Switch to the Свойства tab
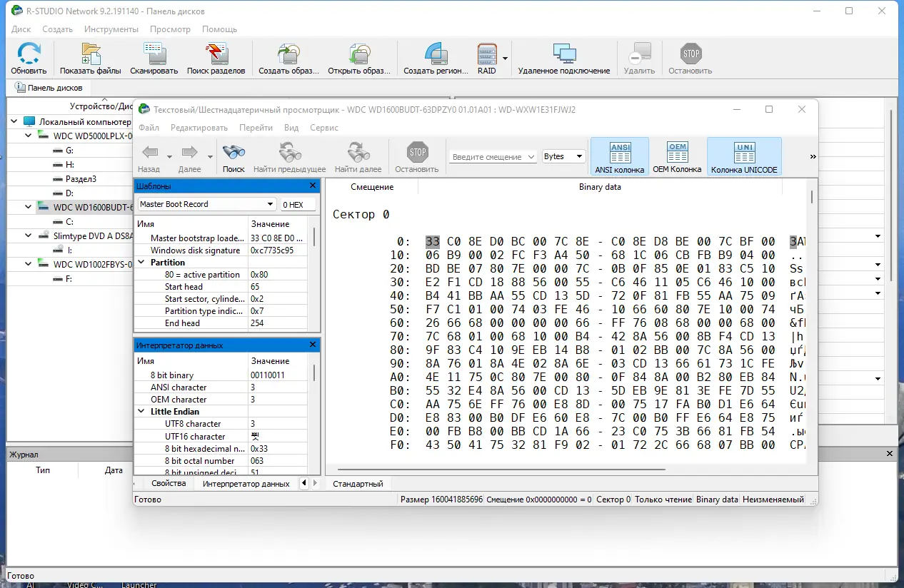Image resolution: width=904 pixels, height=588 pixels. (169, 483)
